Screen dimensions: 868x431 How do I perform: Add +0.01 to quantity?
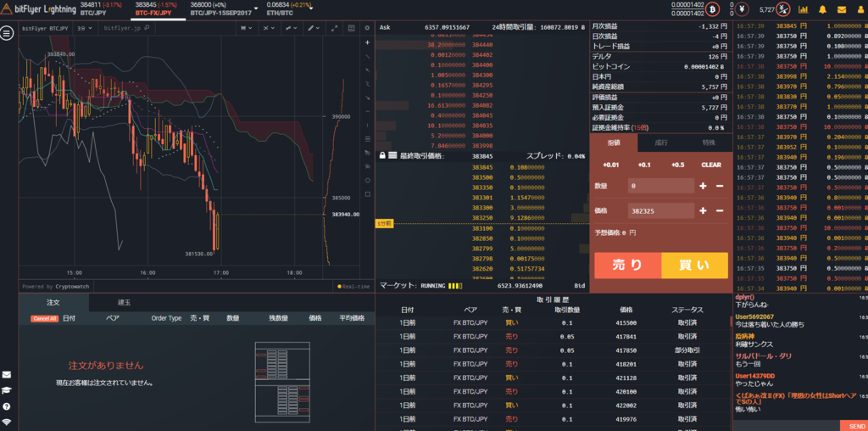pyautogui.click(x=610, y=165)
